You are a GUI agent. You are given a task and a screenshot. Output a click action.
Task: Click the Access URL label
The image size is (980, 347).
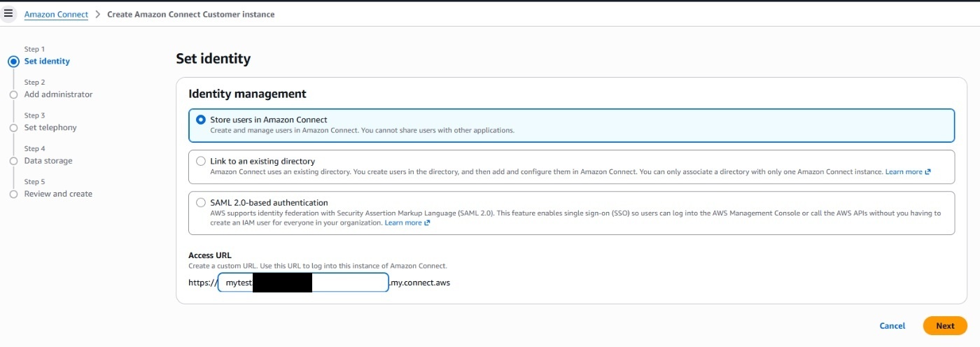(x=210, y=255)
